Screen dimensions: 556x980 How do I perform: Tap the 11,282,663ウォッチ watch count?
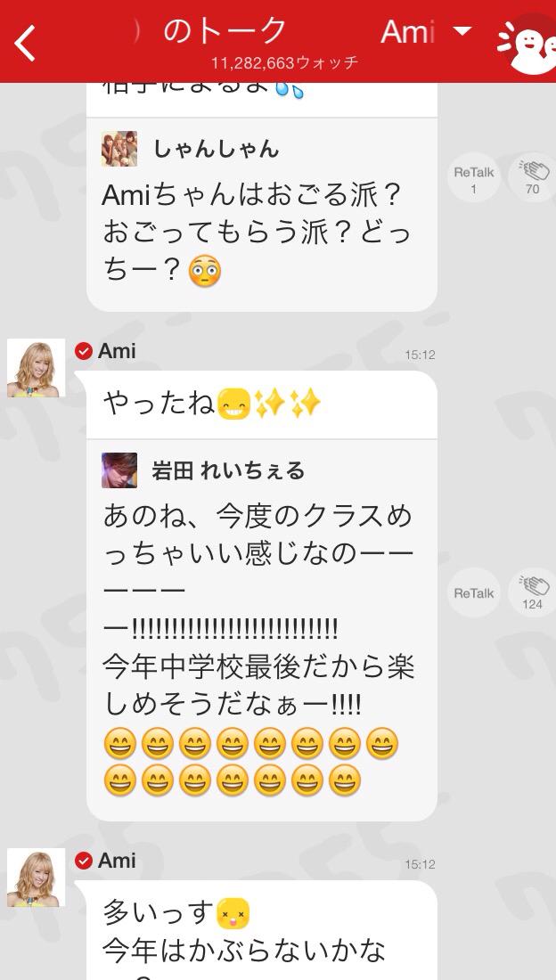(x=284, y=62)
